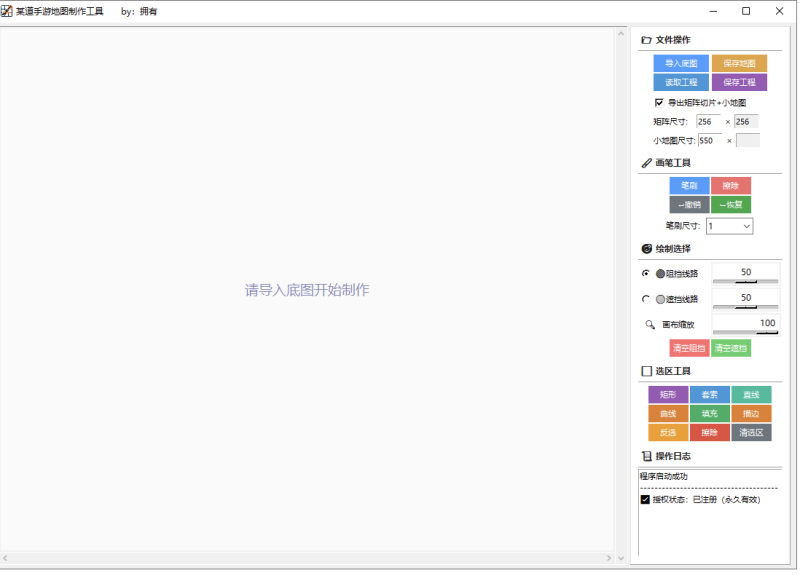800x581 pixels.
Task: Click the canvas vertical scrollbar up arrow
Action: coord(621,34)
